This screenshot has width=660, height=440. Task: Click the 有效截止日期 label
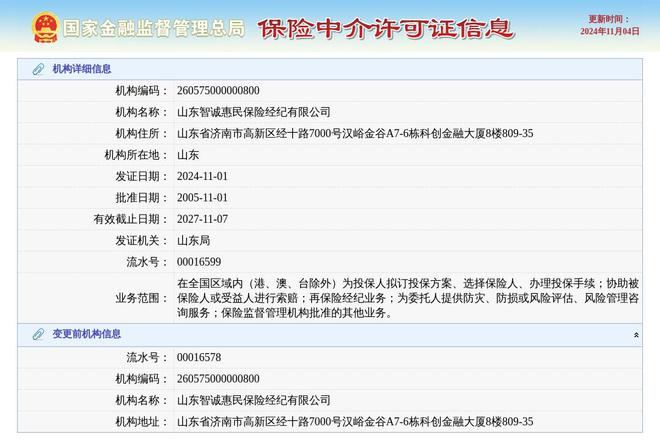130,219
